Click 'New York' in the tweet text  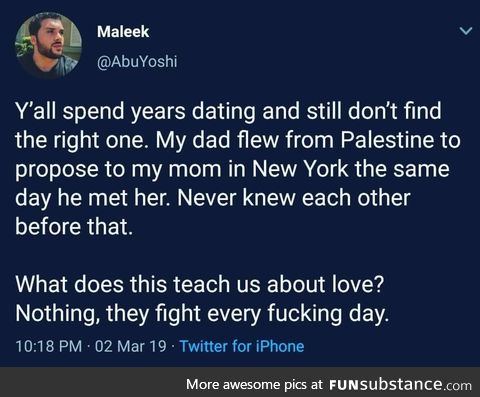pos(300,169)
